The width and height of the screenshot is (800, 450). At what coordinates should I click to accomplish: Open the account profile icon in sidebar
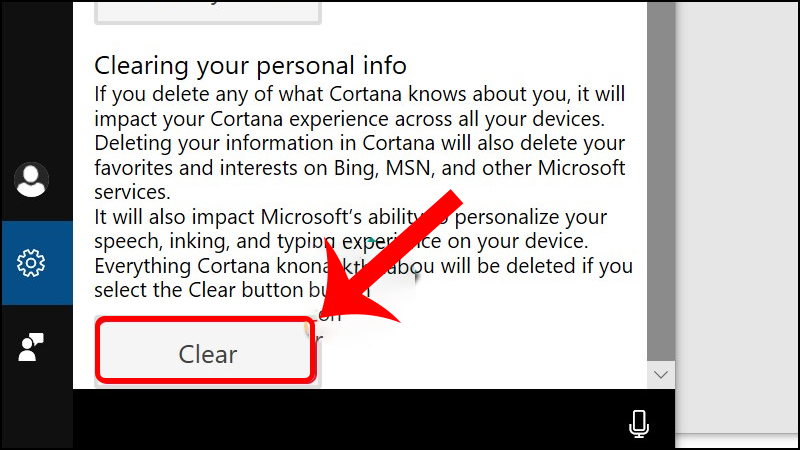tap(31, 180)
